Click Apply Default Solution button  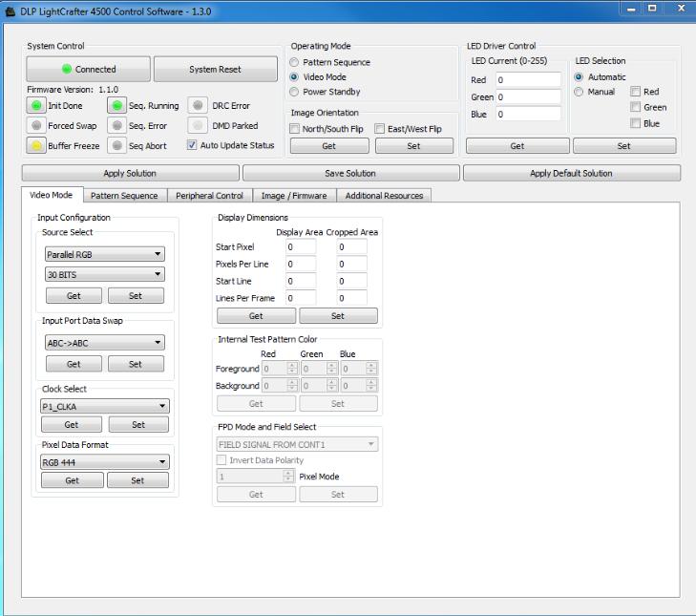pos(571,173)
